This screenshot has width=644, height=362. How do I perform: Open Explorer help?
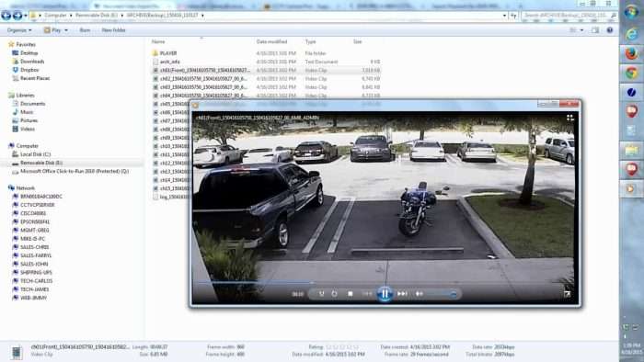tap(610, 30)
